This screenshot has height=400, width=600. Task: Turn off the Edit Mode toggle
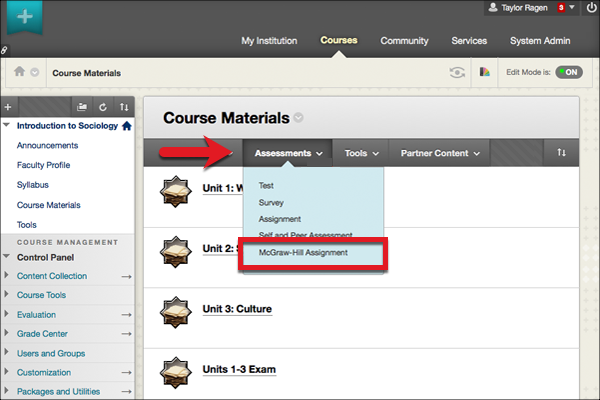pos(568,72)
